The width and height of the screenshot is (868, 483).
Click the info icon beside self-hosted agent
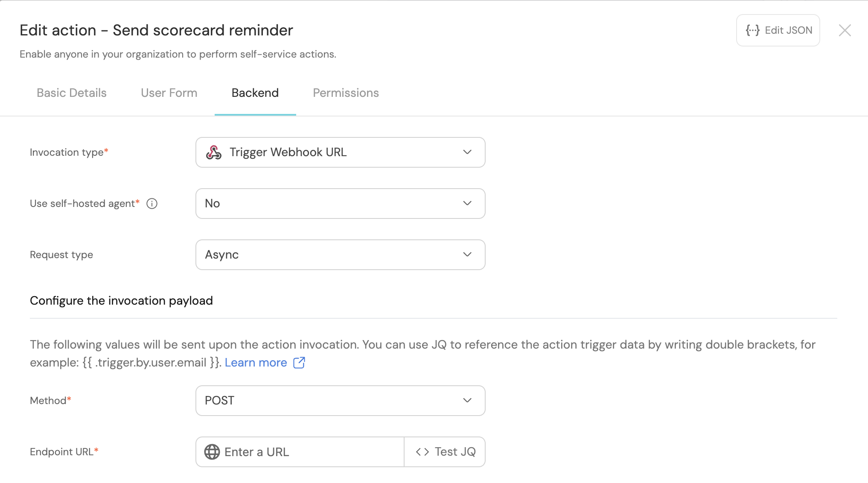click(x=152, y=204)
